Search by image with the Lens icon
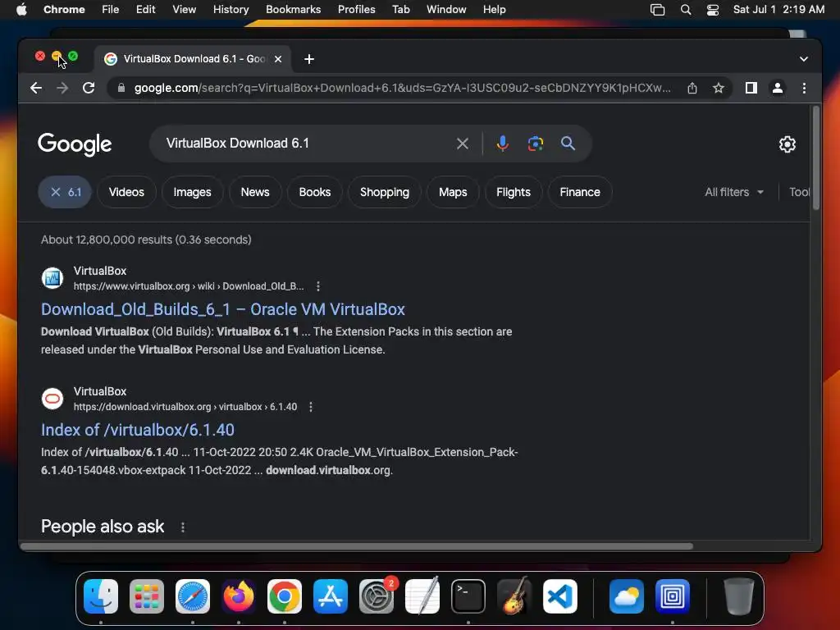 (x=535, y=144)
